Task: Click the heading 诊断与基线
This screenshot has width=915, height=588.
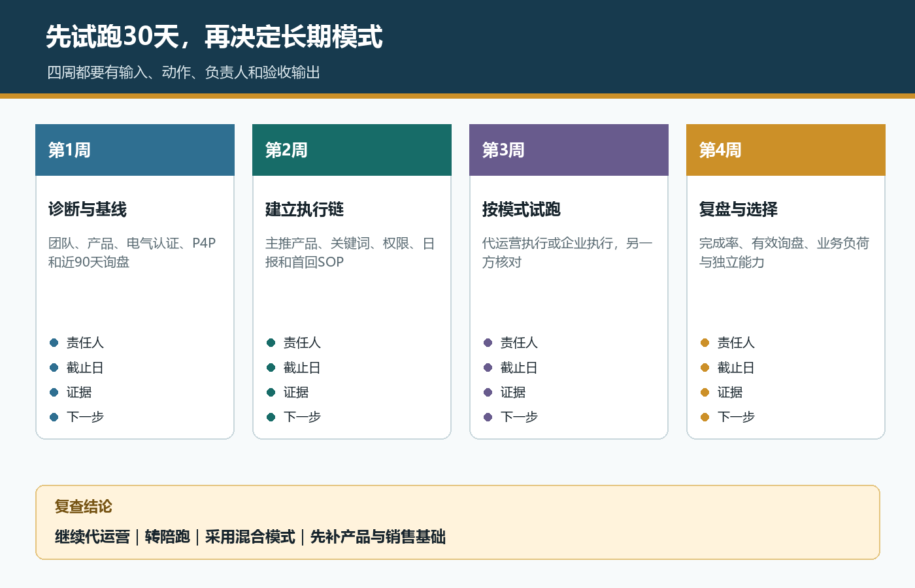Action: (88, 210)
